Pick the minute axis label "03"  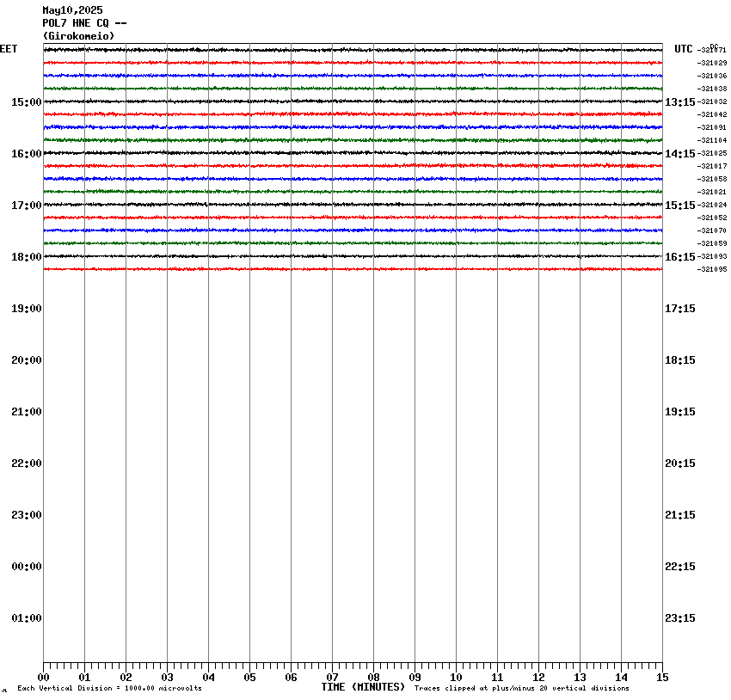(x=167, y=678)
